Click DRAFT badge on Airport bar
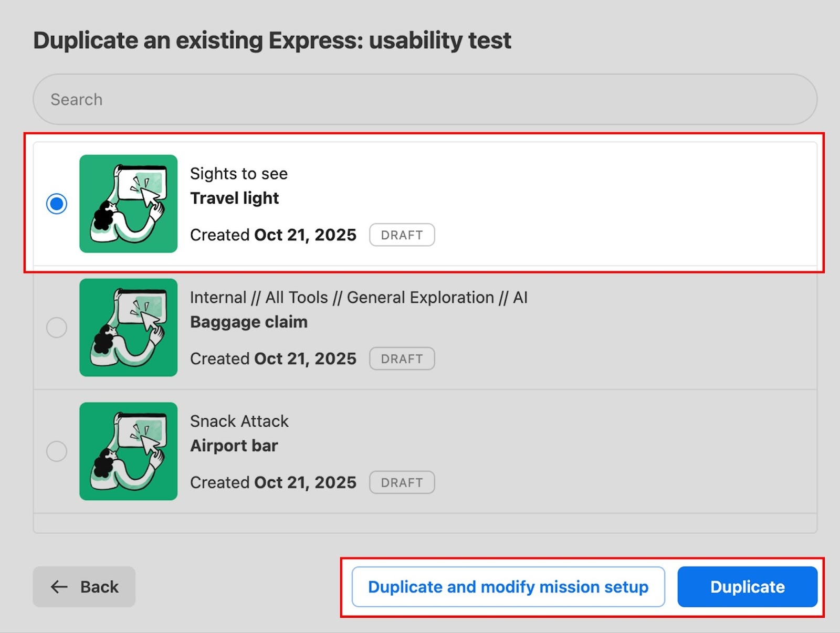840x633 pixels. pyautogui.click(x=402, y=483)
